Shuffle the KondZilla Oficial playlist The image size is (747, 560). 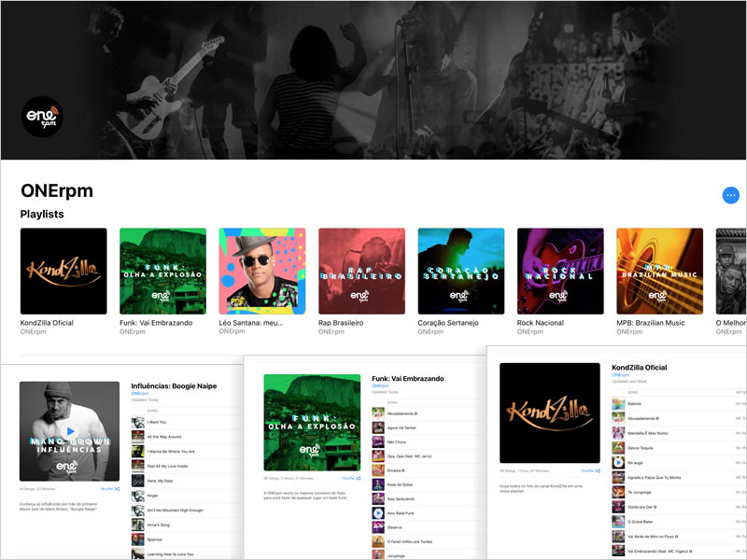(x=590, y=471)
